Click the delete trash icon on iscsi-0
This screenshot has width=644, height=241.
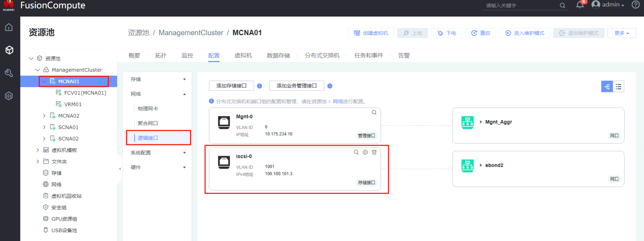click(374, 152)
